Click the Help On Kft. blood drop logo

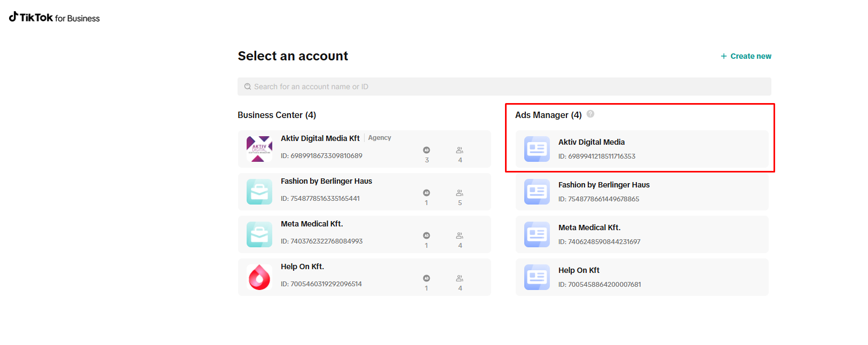259,277
